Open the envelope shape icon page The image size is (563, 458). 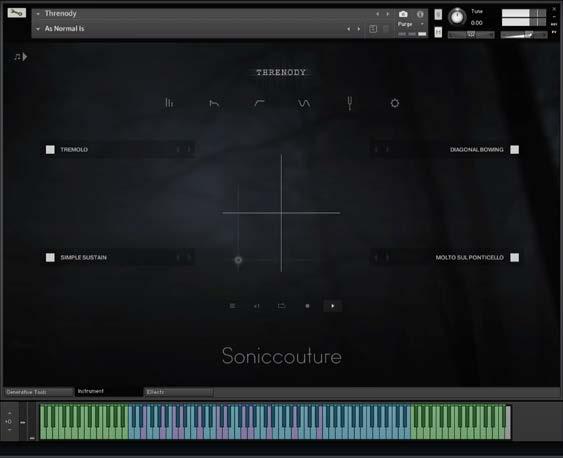tap(214, 104)
